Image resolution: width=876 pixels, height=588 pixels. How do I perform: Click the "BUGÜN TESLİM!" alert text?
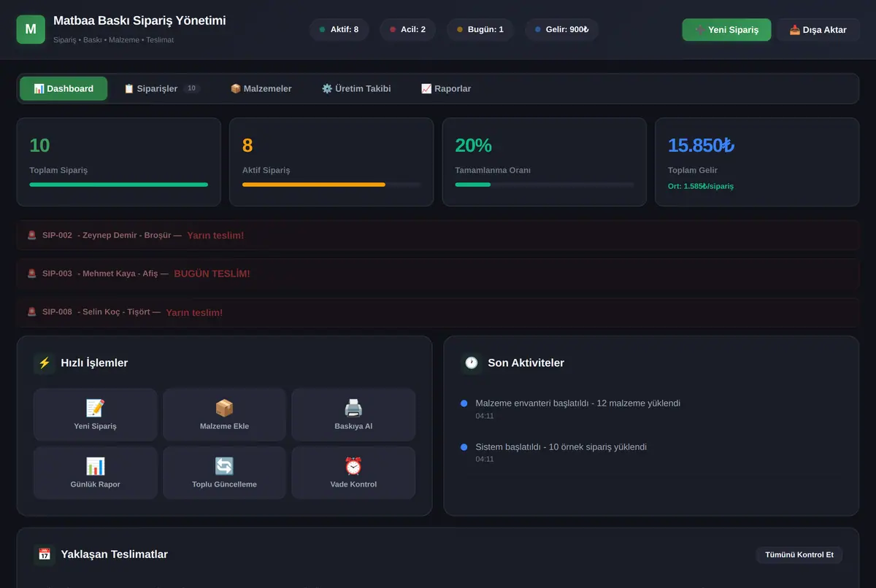(x=212, y=274)
